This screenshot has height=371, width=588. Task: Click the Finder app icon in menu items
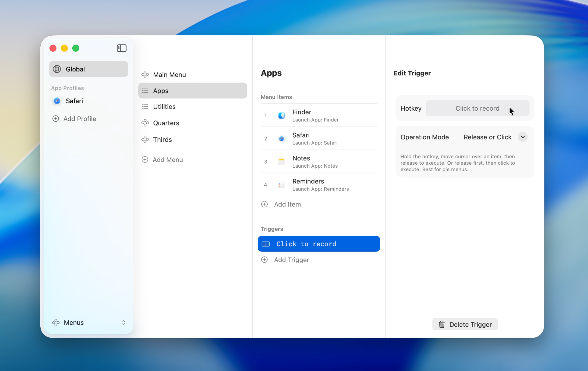[x=281, y=115]
